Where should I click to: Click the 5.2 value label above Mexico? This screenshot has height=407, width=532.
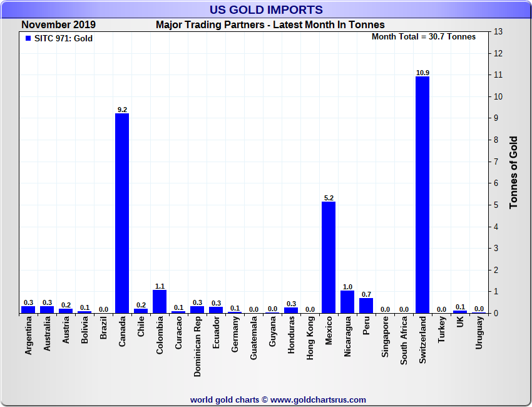coord(329,198)
